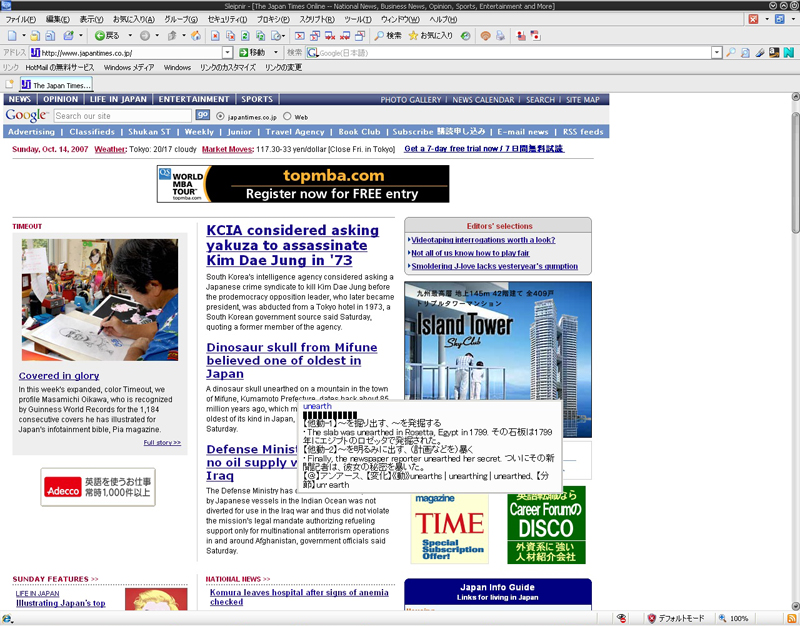Click the page search icon beside magnifier
This screenshot has width=800, height=626.
(x=745, y=53)
